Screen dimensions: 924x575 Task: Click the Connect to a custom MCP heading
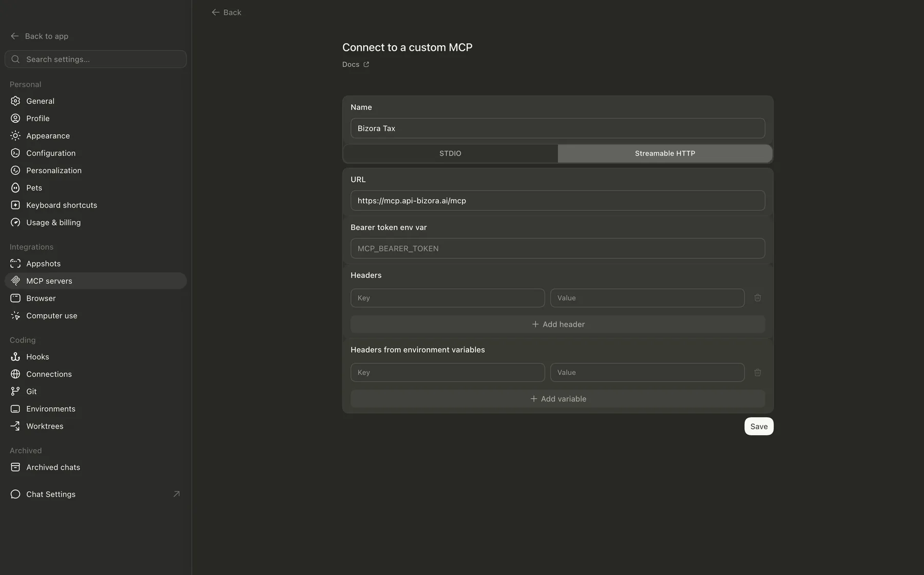click(x=407, y=47)
